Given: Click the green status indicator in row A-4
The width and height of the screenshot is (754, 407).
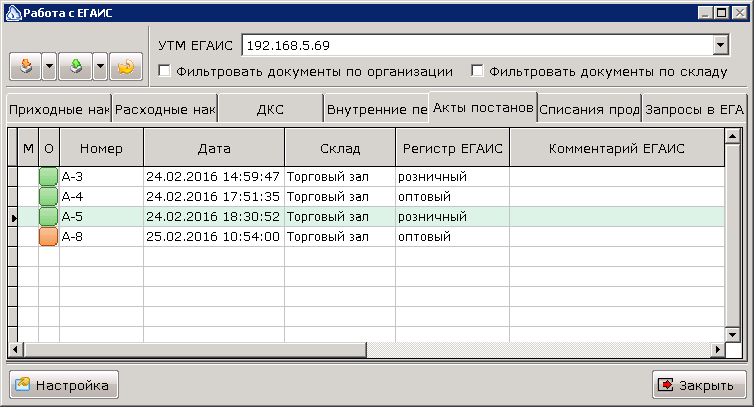Looking at the screenshot, I should [49, 197].
